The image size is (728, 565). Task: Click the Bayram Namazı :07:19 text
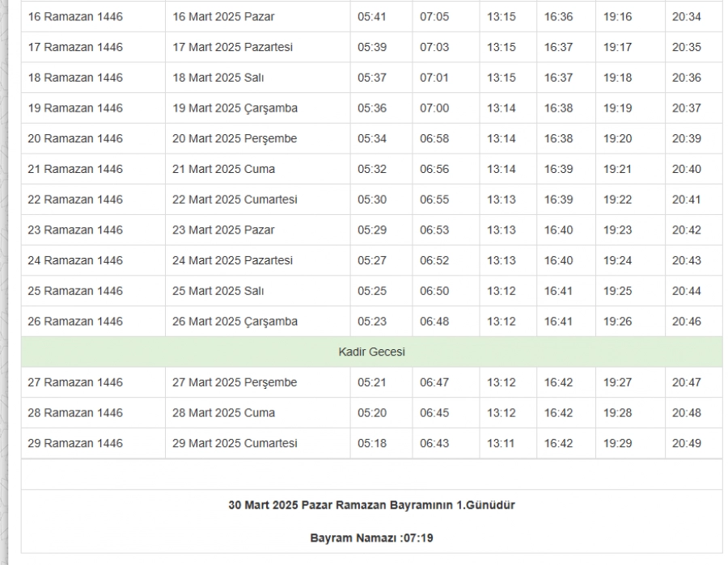371,538
